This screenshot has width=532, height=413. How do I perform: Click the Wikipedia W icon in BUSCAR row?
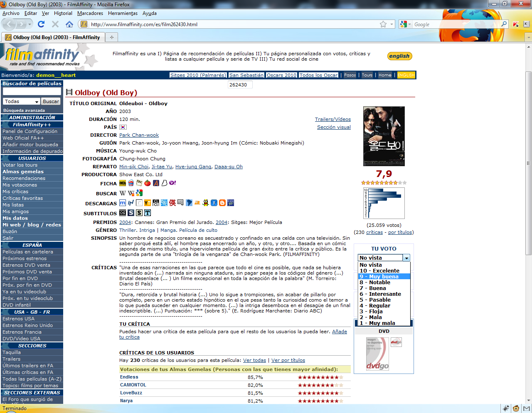(x=123, y=193)
